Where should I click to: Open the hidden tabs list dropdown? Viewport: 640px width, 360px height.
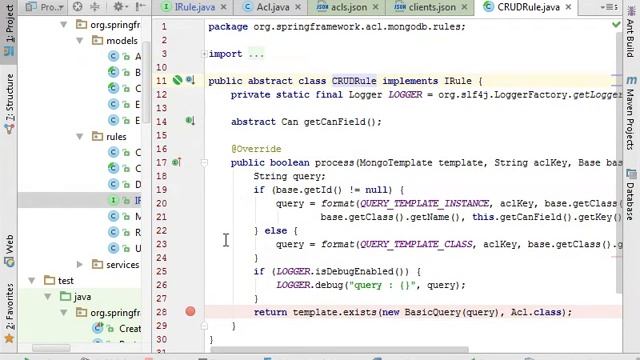click(x=609, y=7)
